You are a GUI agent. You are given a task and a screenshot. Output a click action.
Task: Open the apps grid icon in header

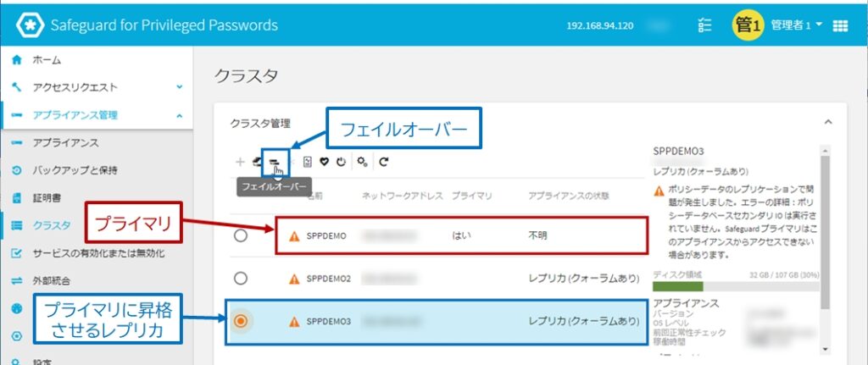pyautogui.click(x=840, y=25)
